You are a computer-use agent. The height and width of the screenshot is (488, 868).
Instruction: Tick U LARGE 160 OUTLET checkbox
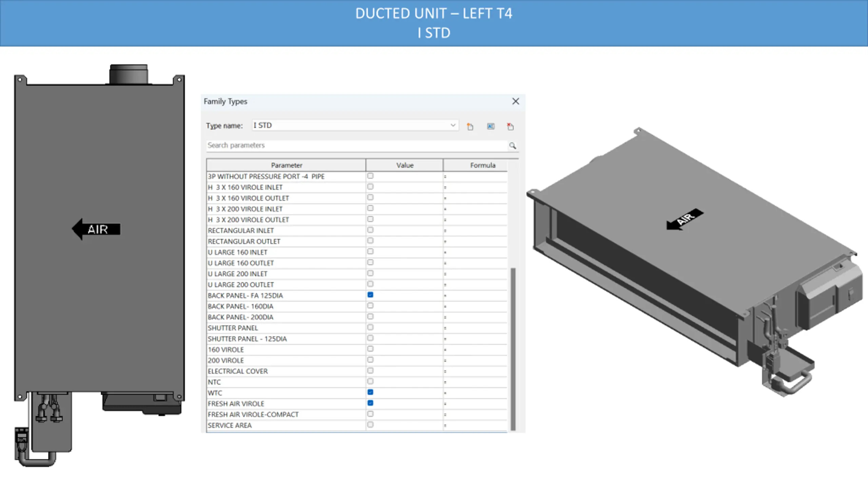click(x=370, y=262)
